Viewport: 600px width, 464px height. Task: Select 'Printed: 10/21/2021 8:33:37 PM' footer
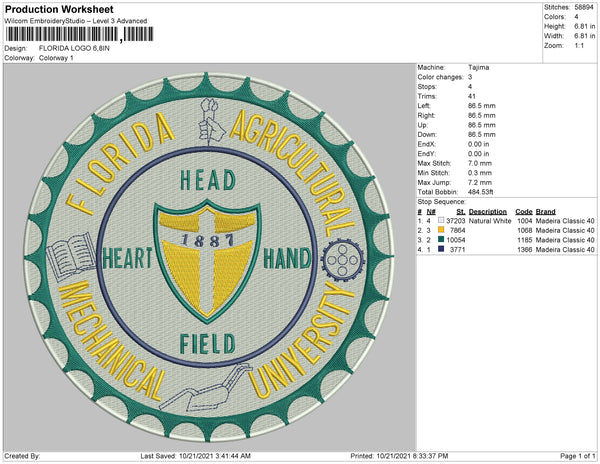tap(399, 456)
